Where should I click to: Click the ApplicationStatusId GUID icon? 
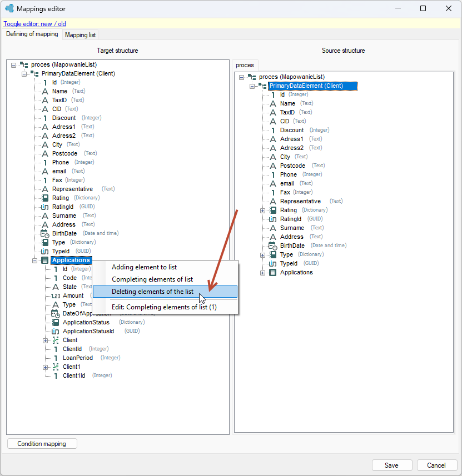(x=56, y=331)
